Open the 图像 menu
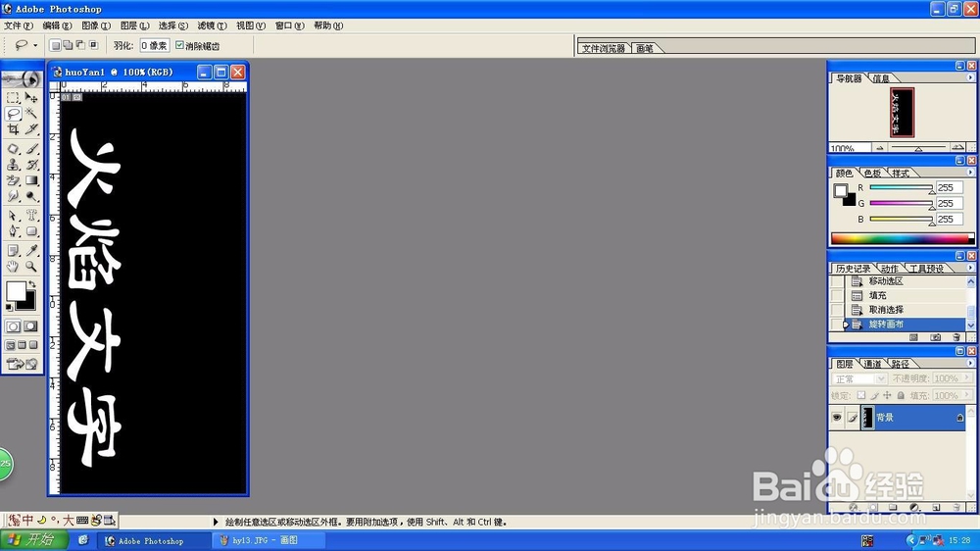Image resolution: width=980 pixels, height=551 pixels. pyautogui.click(x=96, y=25)
